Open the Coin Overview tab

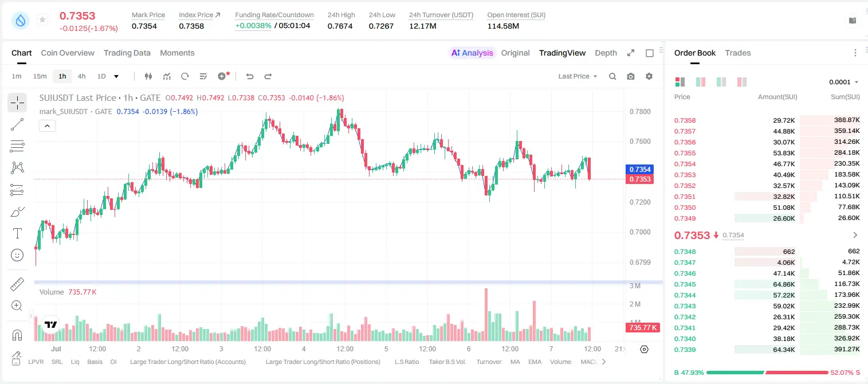pyautogui.click(x=68, y=53)
